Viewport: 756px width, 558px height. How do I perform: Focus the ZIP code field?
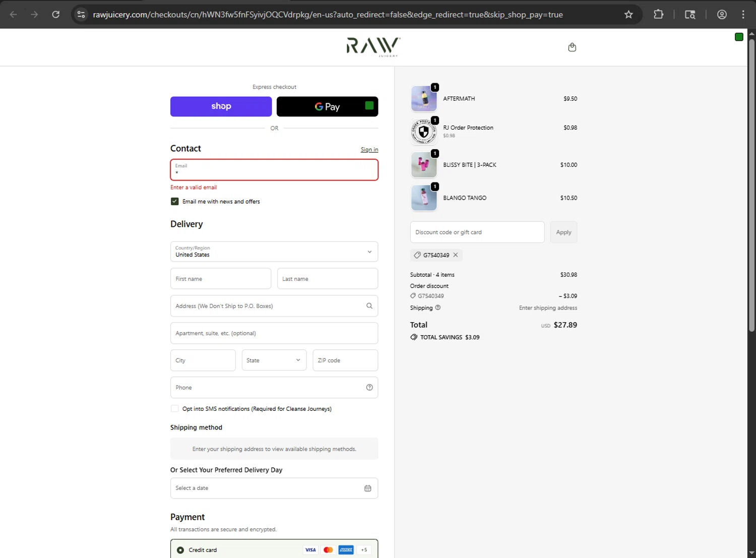tap(345, 360)
